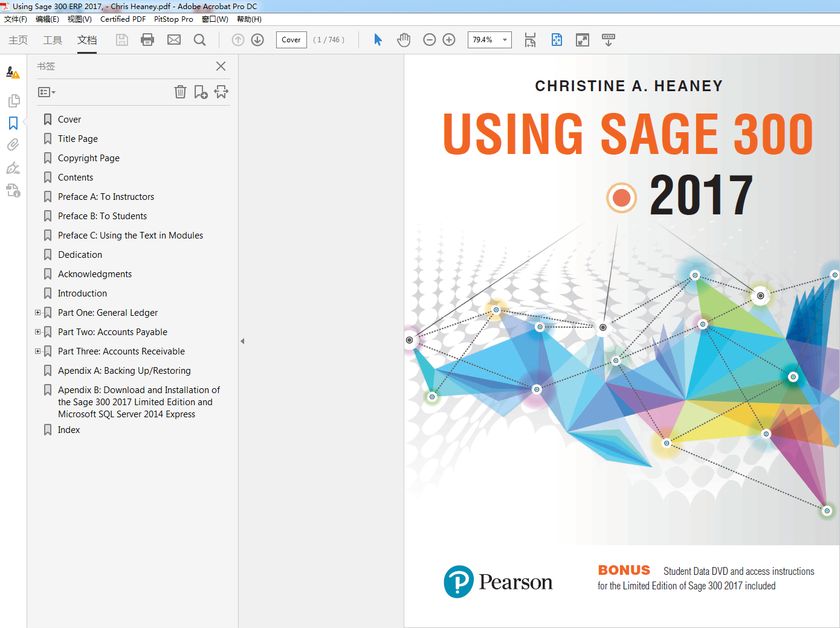Image resolution: width=840 pixels, height=628 pixels.
Task: Go to previous page arrow
Action: [x=238, y=40]
